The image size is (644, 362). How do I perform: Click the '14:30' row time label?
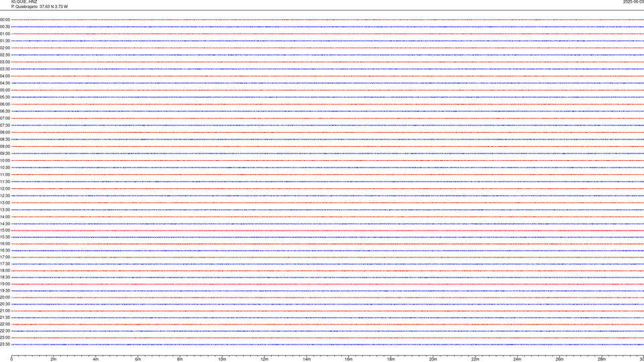tap(5, 224)
